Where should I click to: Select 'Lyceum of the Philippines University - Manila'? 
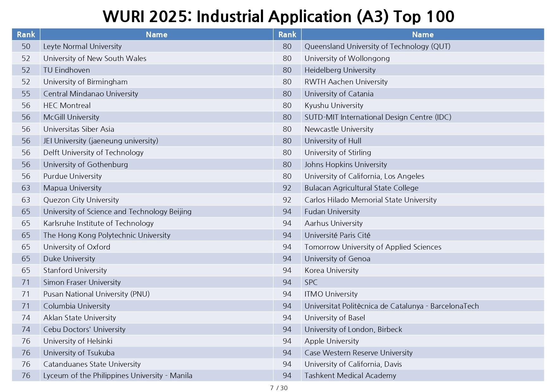pyautogui.click(x=118, y=376)
